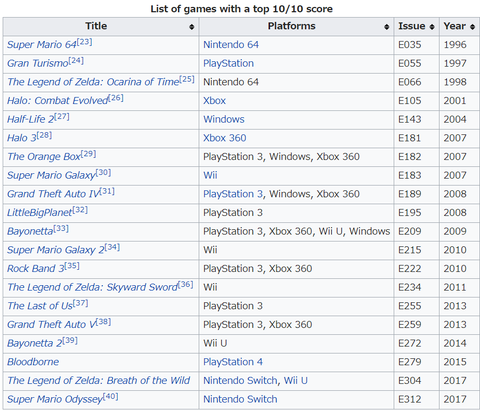Select issue cell E035

point(417,45)
